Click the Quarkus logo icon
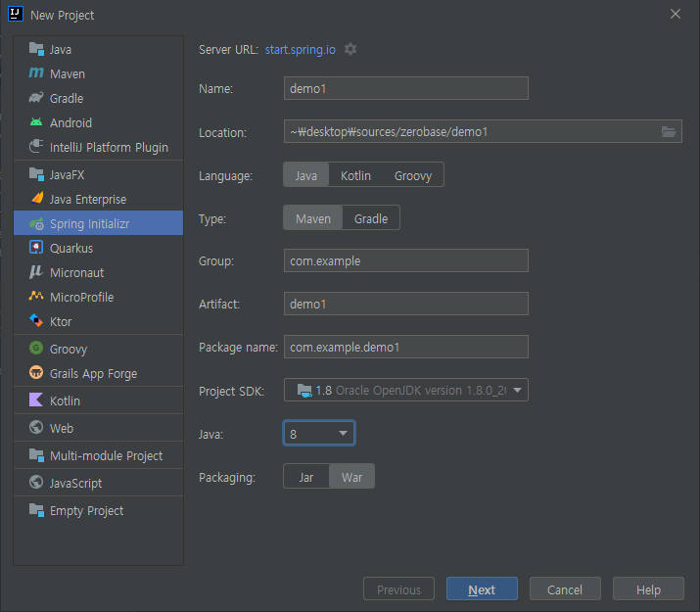Screen dimensions: 700x612 point(36,248)
